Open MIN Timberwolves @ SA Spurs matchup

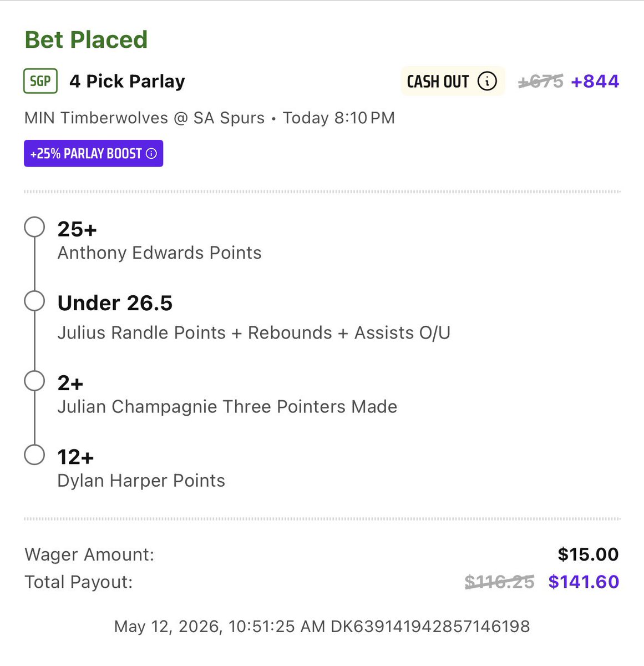[x=145, y=118]
